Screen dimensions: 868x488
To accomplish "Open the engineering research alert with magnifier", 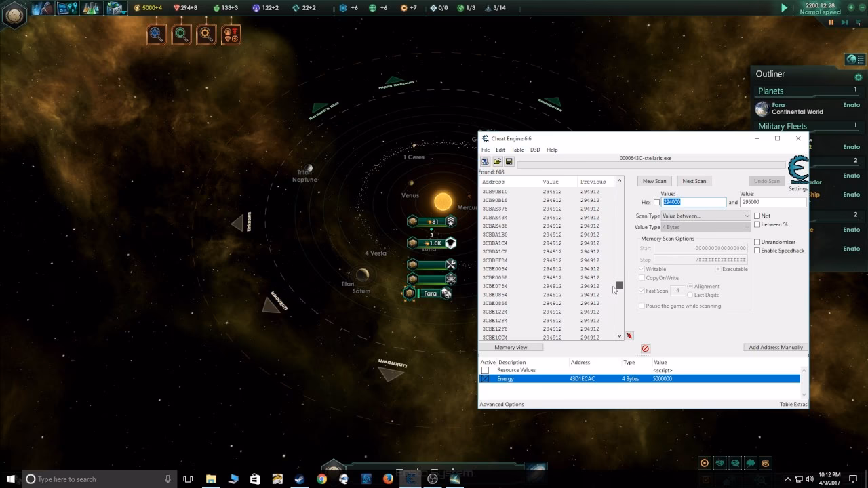I will click(206, 34).
